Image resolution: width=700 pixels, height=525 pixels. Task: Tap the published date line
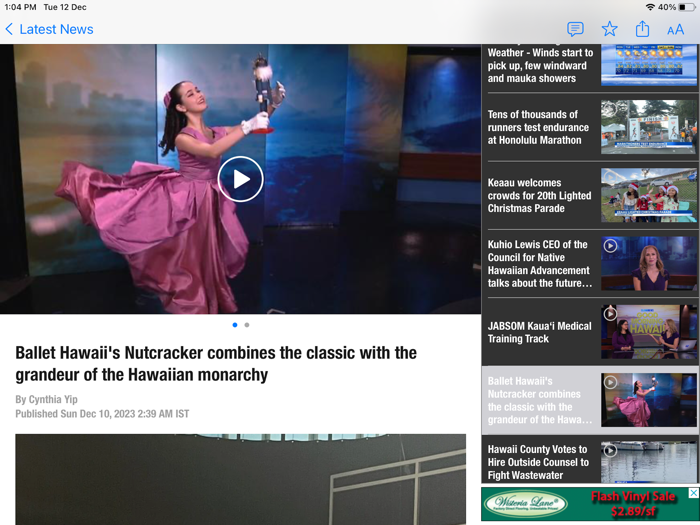[x=102, y=414]
